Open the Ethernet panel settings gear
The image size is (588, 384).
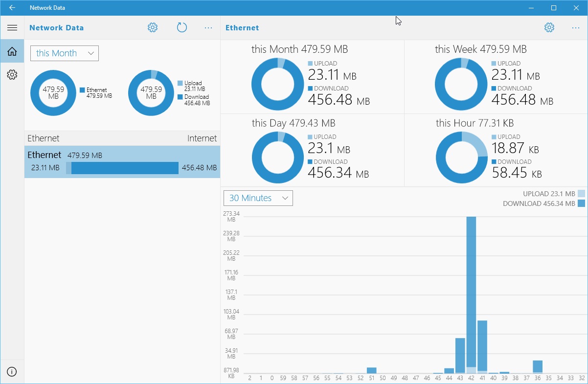coord(549,27)
